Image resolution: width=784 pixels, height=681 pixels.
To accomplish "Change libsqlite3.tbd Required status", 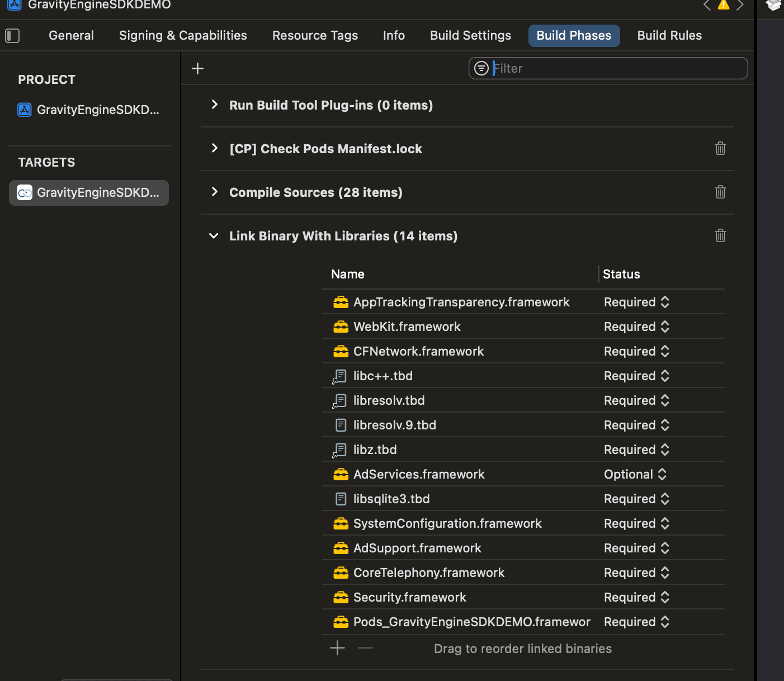I will click(x=636, y=499).
